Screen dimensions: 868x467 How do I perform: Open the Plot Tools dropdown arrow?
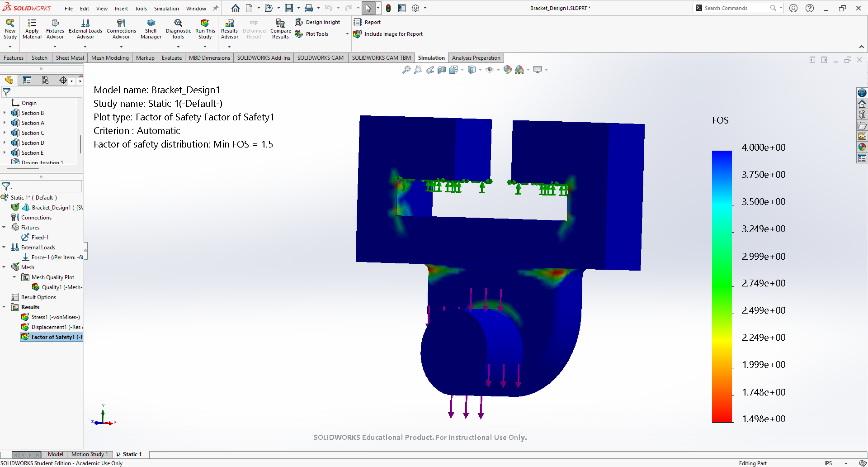coord(347,34)
